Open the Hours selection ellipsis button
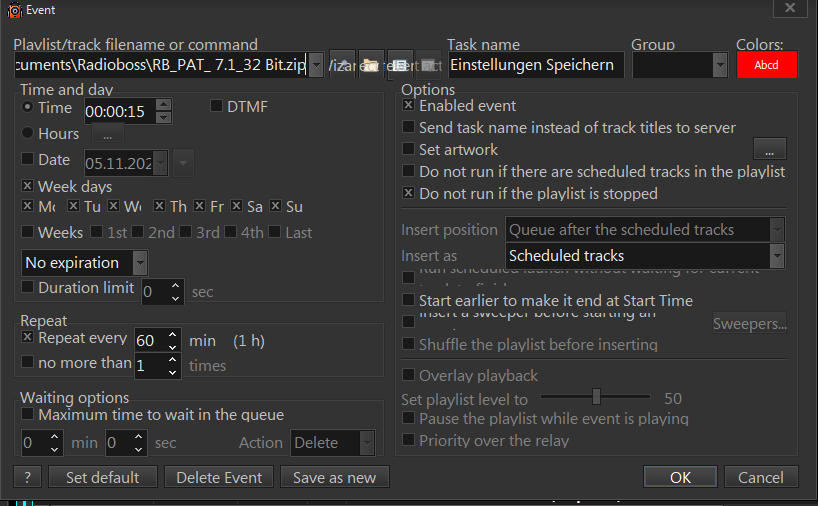 click(107, 134)
